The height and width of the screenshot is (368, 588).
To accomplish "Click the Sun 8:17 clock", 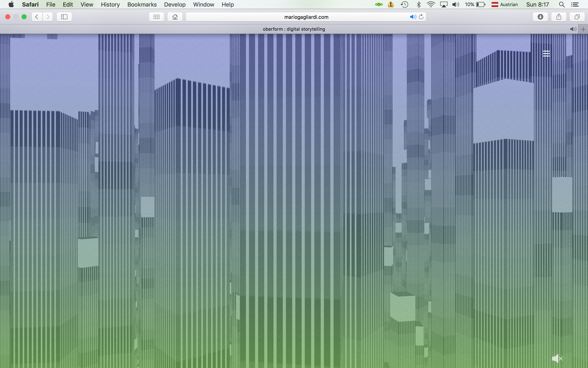I will (537, 4).
